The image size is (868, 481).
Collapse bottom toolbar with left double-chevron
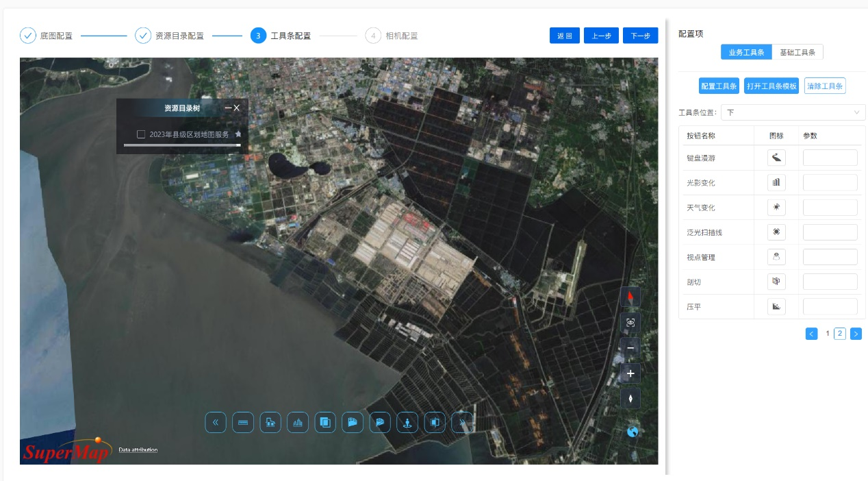click(216, 423)
